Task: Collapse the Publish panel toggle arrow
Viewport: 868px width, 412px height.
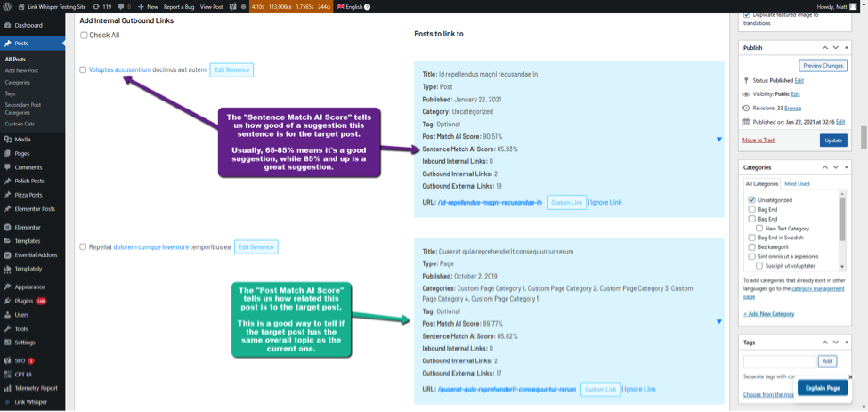Action: 847,48
